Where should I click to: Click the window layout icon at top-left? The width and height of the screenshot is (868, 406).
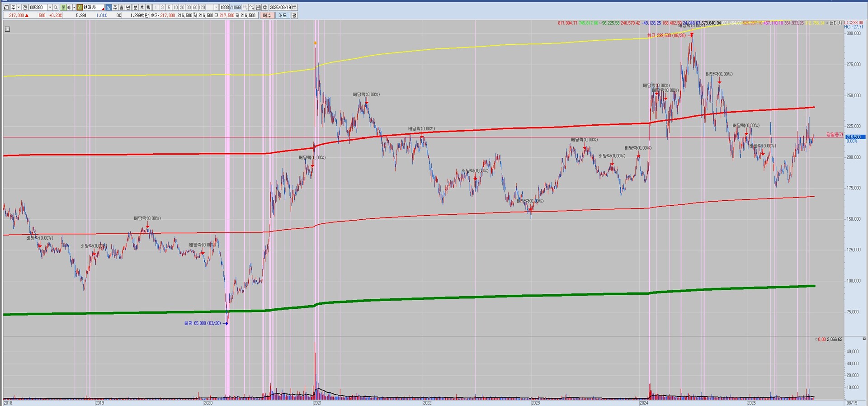(6, 8)
